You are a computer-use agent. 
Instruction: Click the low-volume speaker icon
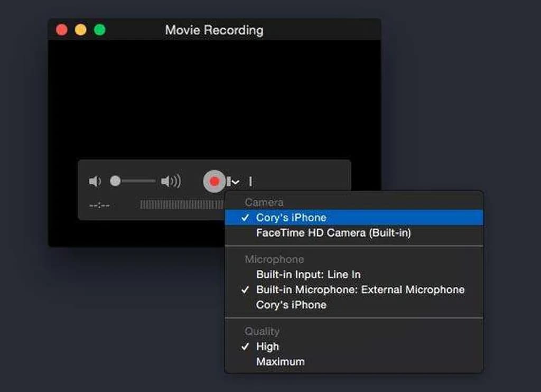(x=95, y=182)
